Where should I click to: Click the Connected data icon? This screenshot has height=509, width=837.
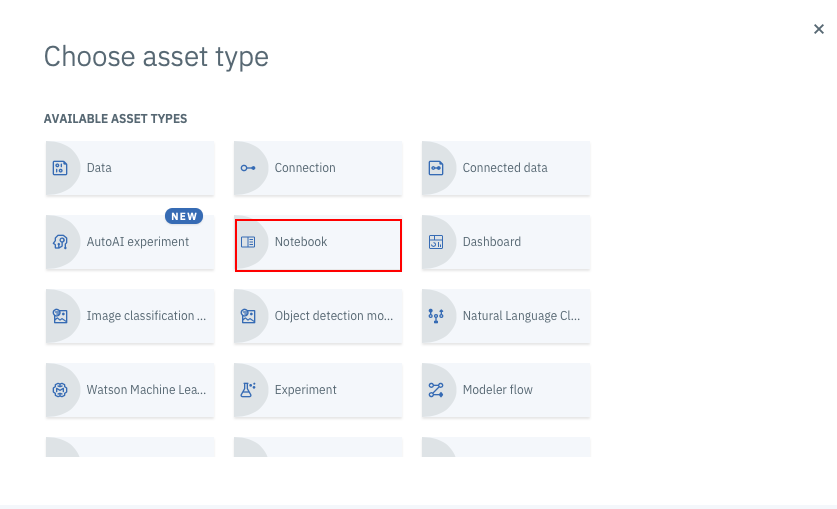[x=436, y=168]
